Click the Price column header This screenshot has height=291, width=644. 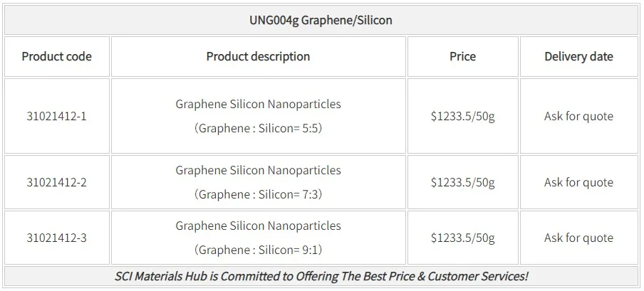pos(462,56)
